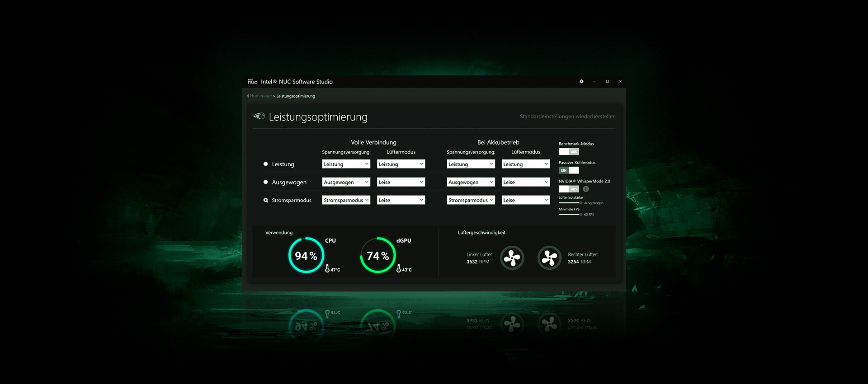Open Akkubetrieb Lüftermodus dropdown for Ausgewogen

coord(526,182)
